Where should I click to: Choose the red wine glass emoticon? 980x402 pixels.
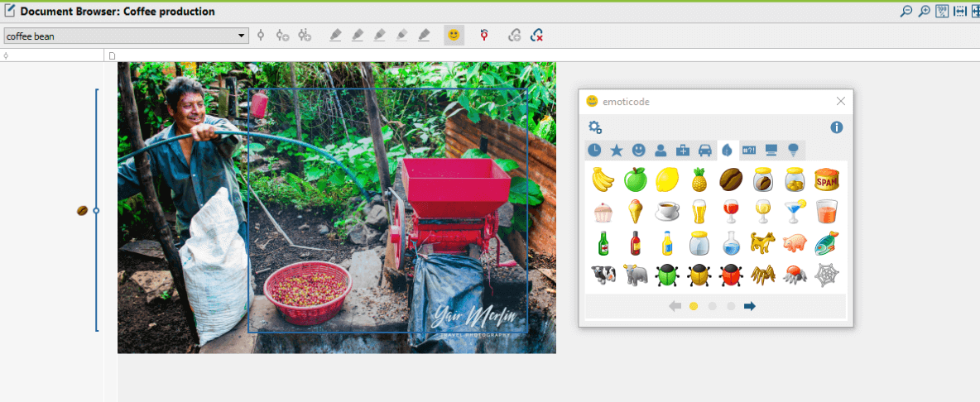coord(731,213)
